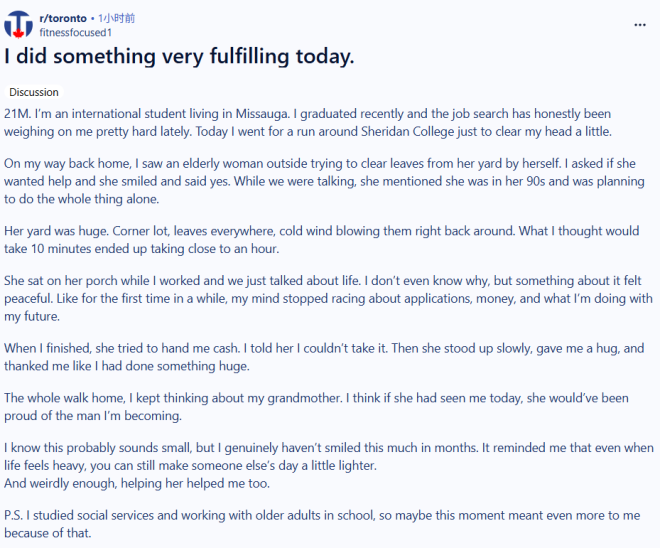
Task: Click the paragraph starting I know this probably
Action: [x=329, y=456]
